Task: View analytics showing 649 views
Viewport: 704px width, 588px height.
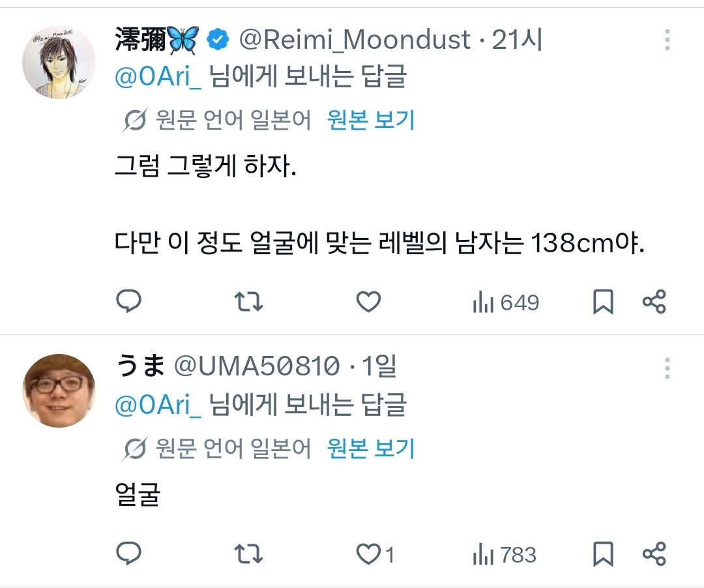Action: pos(506,302)
